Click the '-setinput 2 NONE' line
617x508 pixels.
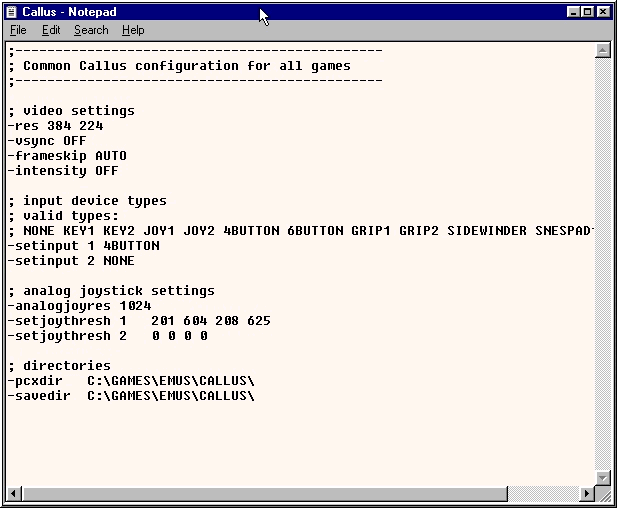click(71, 260)
